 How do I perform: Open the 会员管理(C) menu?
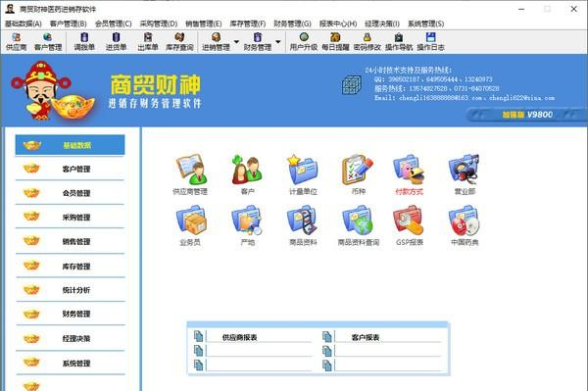point(114,24)
